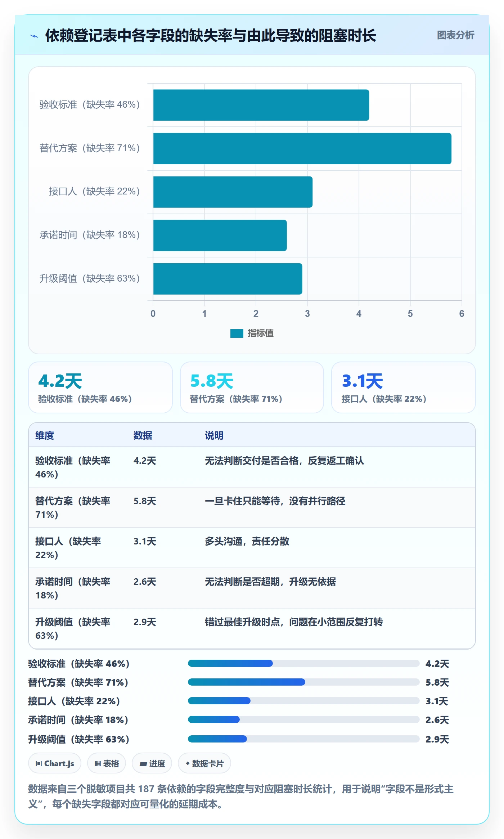Open the 4.2天 验收标准 data card
Viewport: 504px width, 839px height.
100,387
